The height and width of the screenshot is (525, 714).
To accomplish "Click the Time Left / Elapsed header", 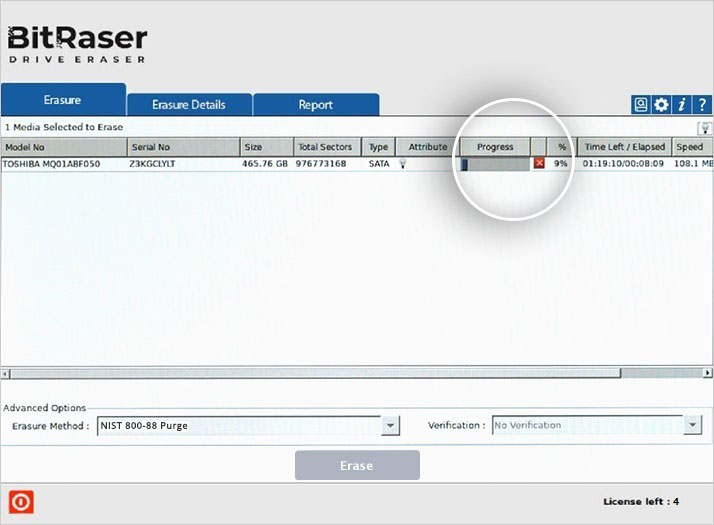I will (625, 147).
